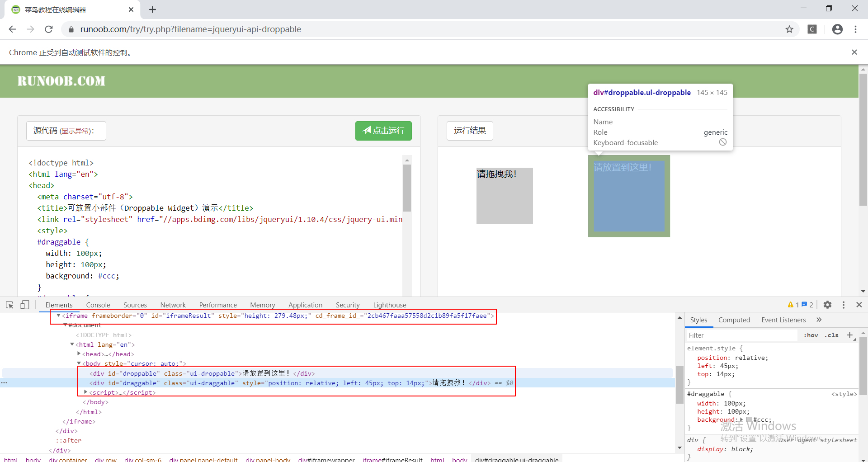Add new style rule with plus icon
This screenshot has height=462, width=868.
(x=849, y=335)
